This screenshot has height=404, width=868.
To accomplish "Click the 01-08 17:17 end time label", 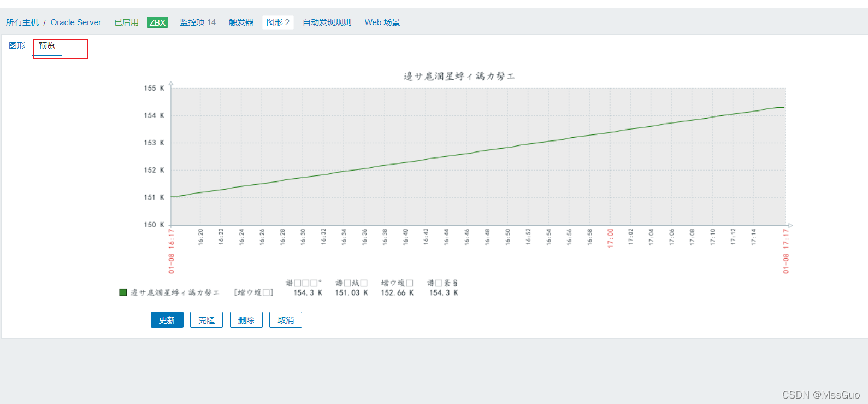I will tap(786, 251).
